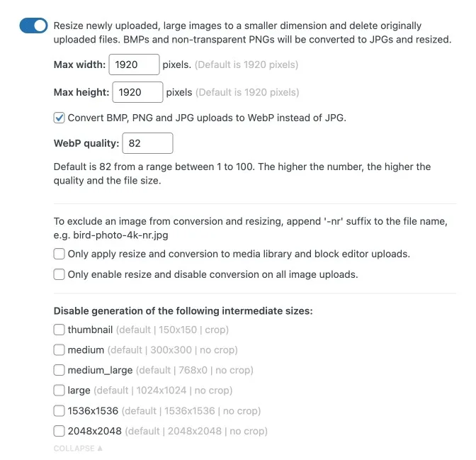This screenshot has width=476, height=460.
Task: Click the Max width label
Action: click(x=79, y=65)
